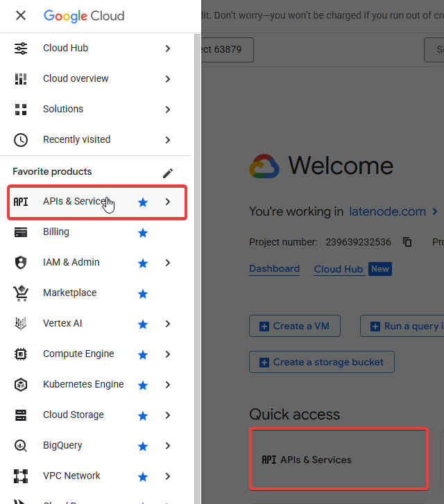Open the Recently visited menu entry
This screenshot has width=444, height=504.
pyautogui.click(x=95, y=140)
